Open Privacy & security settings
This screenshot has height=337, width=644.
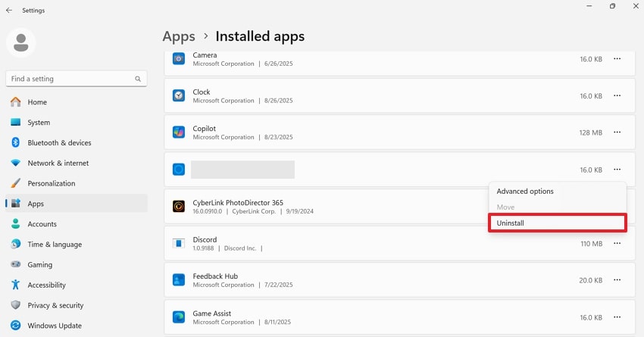click(55, 305)
